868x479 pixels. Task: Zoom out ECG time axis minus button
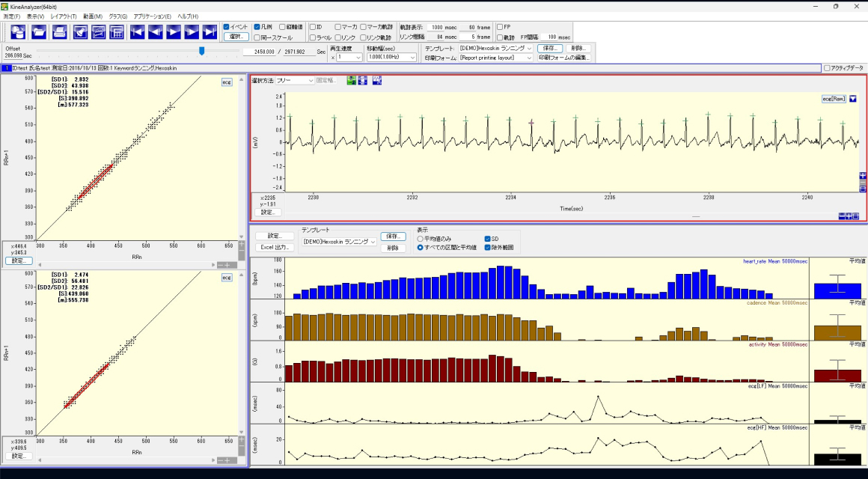click(842, 216)
